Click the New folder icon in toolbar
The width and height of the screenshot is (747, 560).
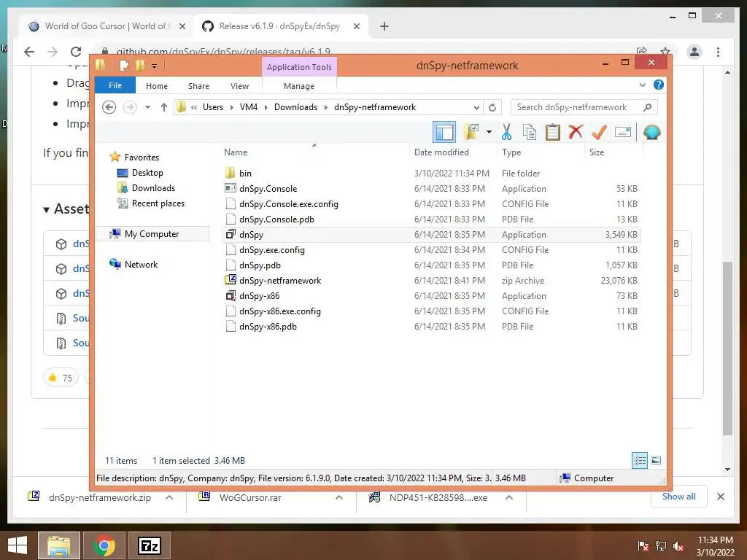(471, 132)
